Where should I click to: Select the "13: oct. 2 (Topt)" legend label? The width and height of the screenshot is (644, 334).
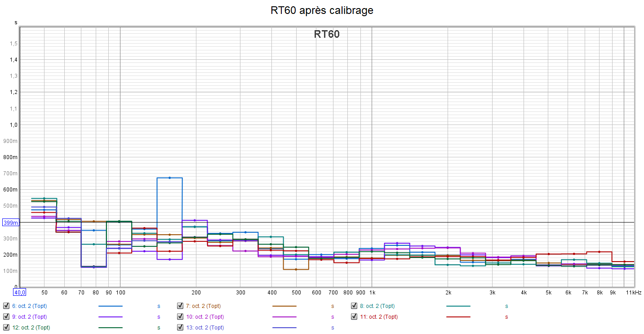204,328
